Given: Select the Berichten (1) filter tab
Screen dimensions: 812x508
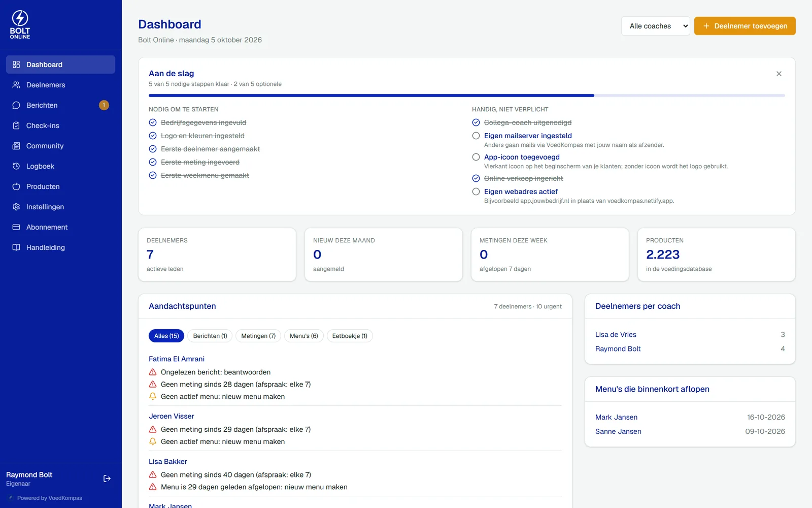Looking at the screenshot, I should [x=210, y=336].
